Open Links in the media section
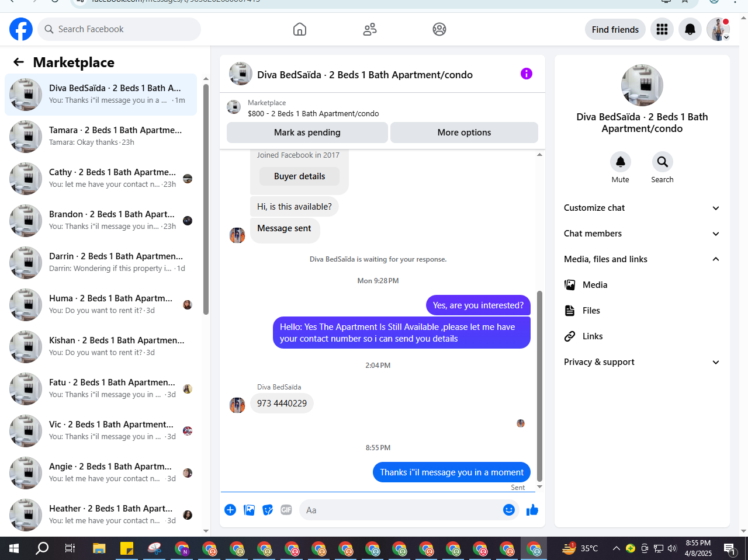Viewport: 748px width, 560px height. (x=642, y=336)
